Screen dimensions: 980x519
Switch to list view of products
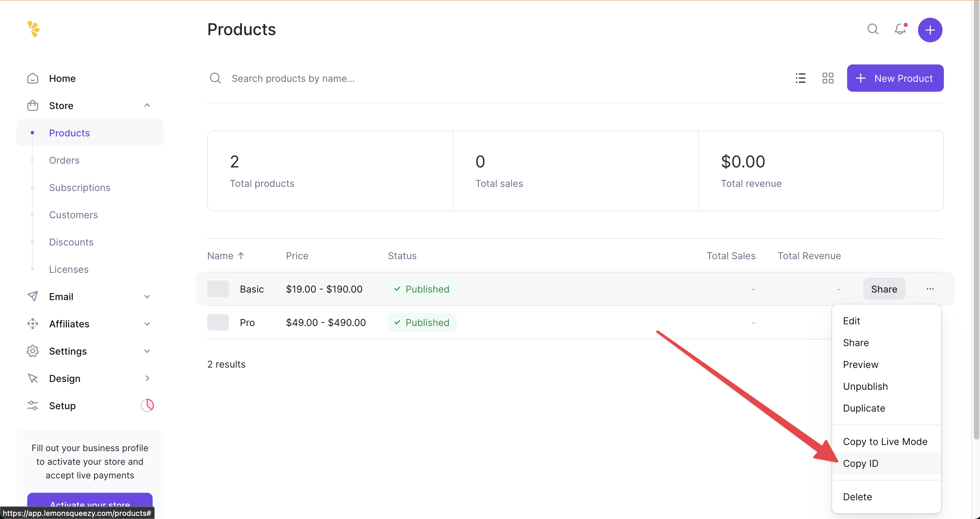(800, 78)
